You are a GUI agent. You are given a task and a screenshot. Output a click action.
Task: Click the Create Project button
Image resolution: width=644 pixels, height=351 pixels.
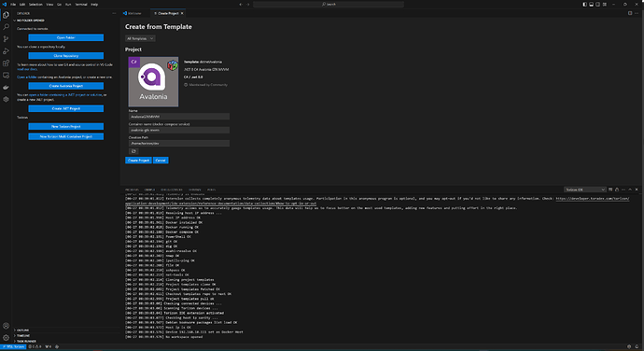click(138, 161)
